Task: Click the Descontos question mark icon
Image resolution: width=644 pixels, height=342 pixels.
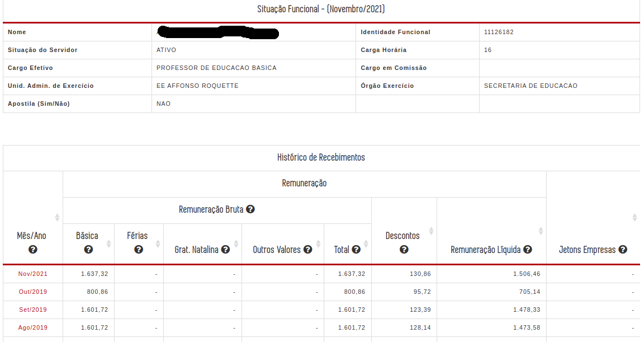Action: (404, 250)
